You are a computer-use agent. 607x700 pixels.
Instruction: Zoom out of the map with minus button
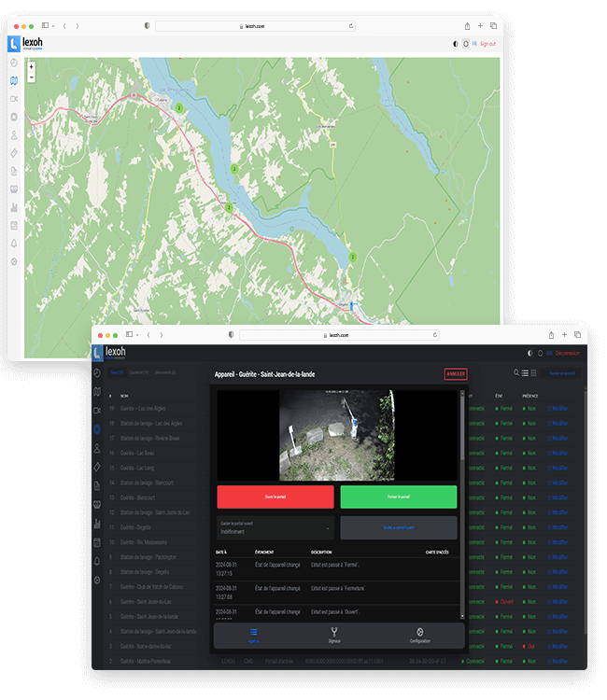31,77
